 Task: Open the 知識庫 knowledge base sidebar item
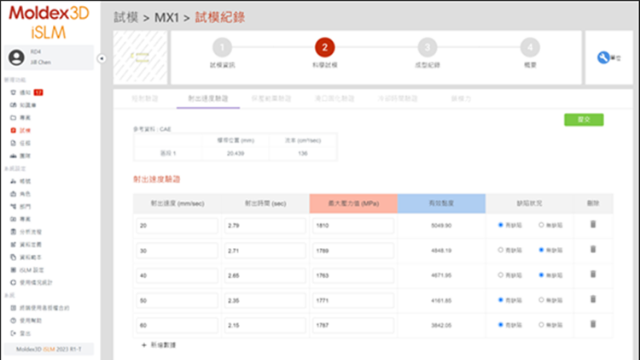coord(23,105)
